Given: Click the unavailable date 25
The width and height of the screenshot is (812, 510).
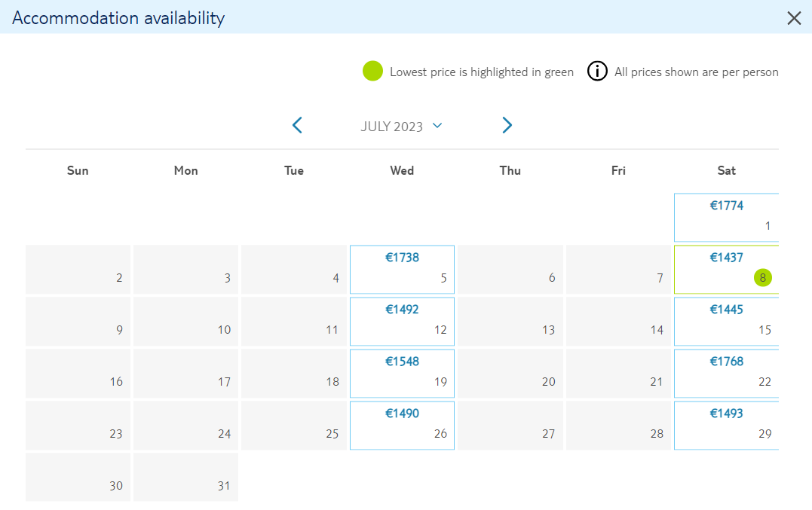Looking at the screenshot, I should [293, 425].
